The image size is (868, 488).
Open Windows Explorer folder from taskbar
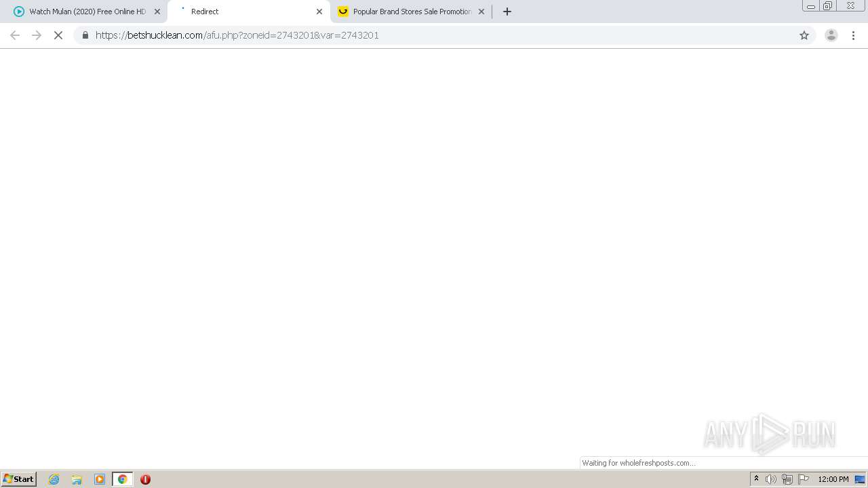coord(77,479)
